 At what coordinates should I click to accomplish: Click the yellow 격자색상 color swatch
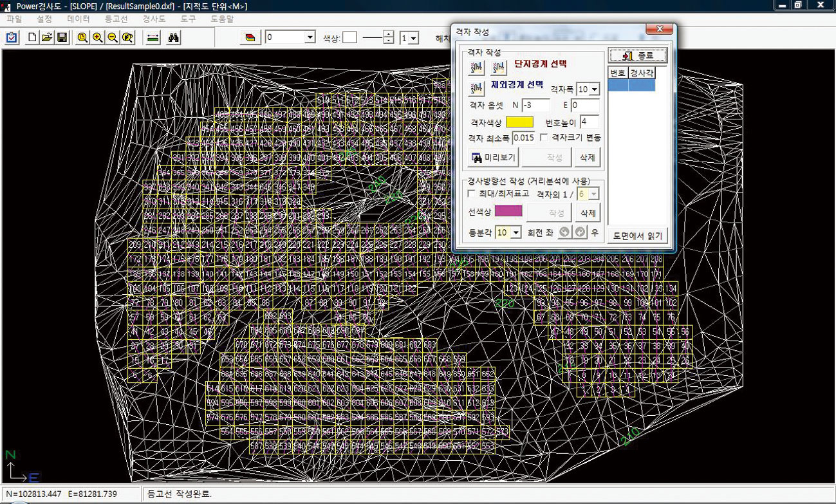point(519,122)
